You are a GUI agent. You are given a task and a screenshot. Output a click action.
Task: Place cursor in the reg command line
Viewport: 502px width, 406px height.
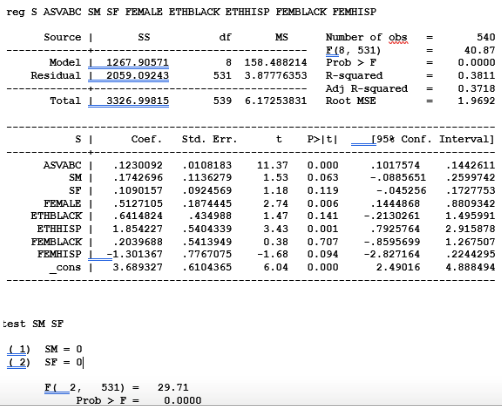point(191,12)
